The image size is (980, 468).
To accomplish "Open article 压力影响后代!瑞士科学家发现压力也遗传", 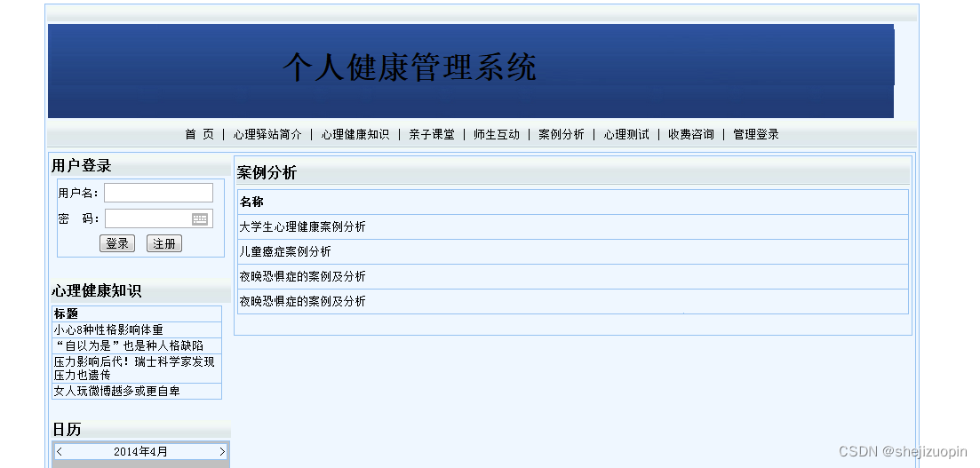I will click(x=134, y=368).
